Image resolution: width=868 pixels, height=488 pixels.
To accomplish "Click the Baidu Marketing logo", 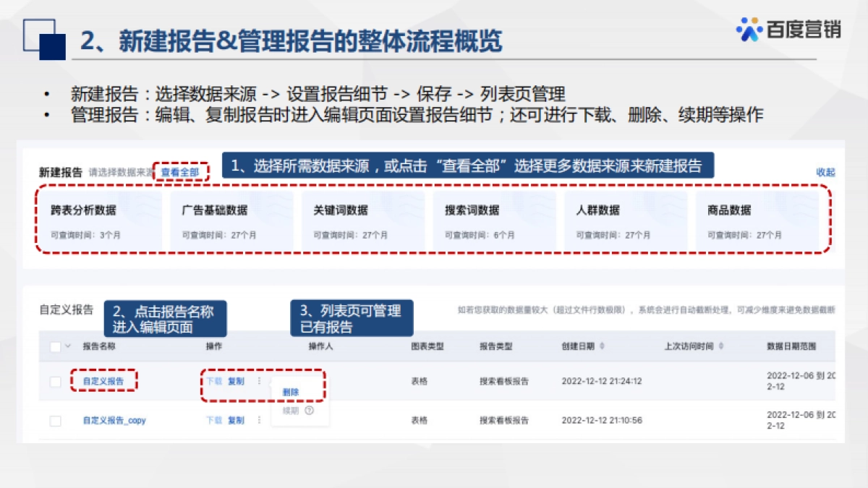I will tap(788, 29).
